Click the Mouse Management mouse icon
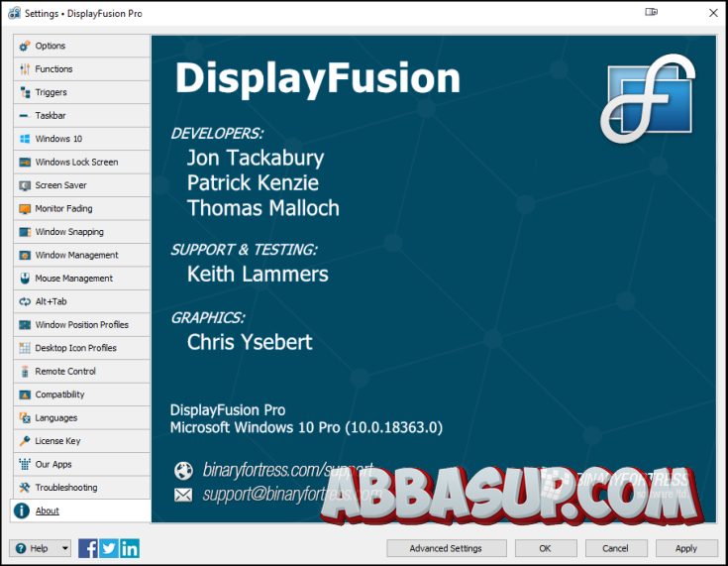The width and height of the screenshot is (728, 566). pos(25,279)
